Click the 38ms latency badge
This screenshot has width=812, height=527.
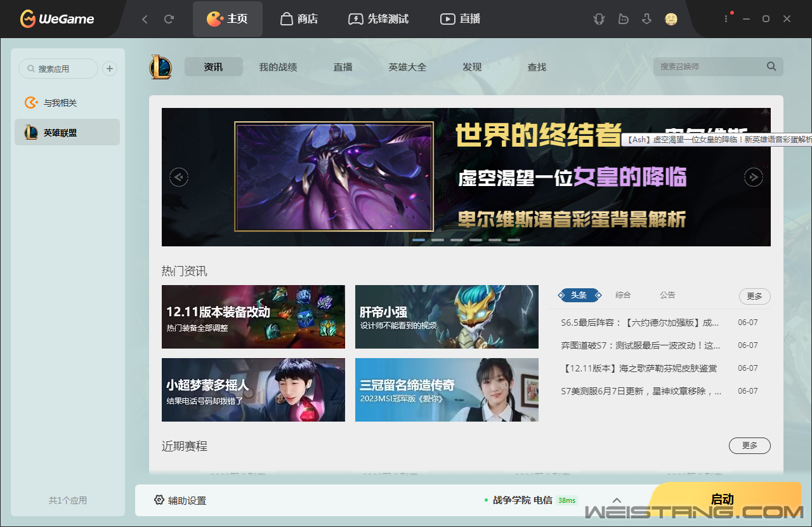tap(567, 500)
